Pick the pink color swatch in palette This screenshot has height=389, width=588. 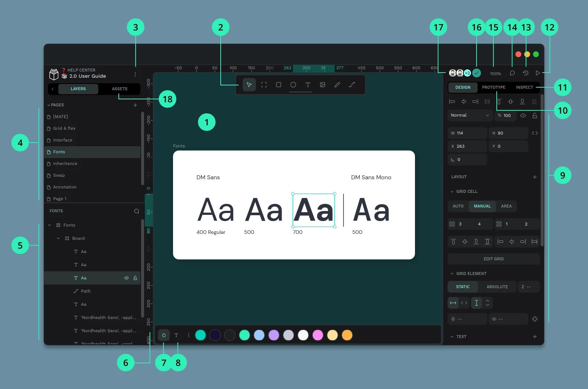(318, 335)
